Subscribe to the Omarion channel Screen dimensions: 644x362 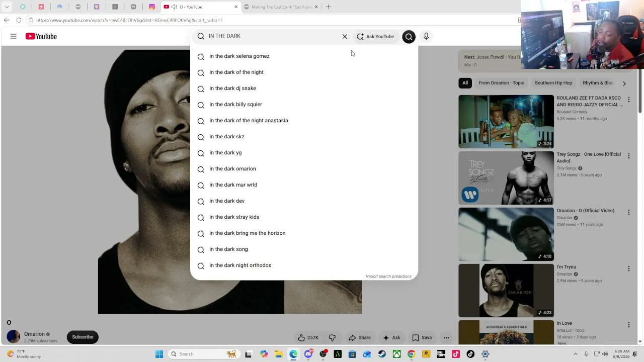tap(83, 337)
